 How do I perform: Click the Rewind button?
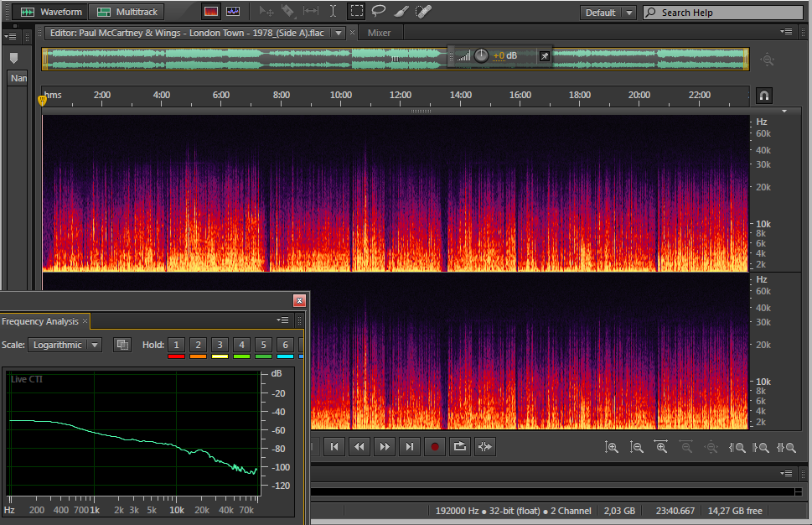[359, 447]
